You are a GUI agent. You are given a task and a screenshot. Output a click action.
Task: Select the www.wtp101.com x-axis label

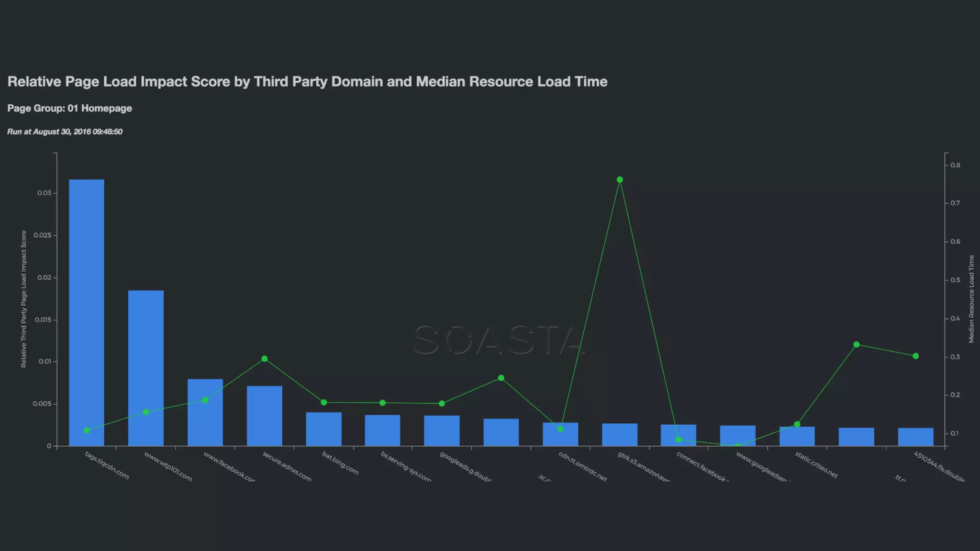[168, 466]
